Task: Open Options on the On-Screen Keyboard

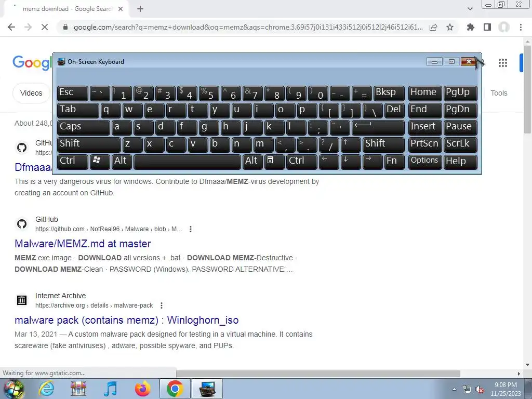Action: click(425, 162)
